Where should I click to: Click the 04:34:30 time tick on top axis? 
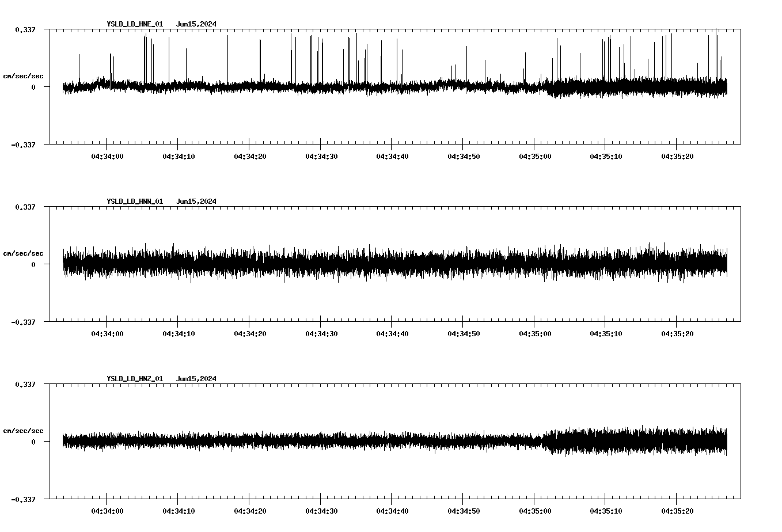322,154
